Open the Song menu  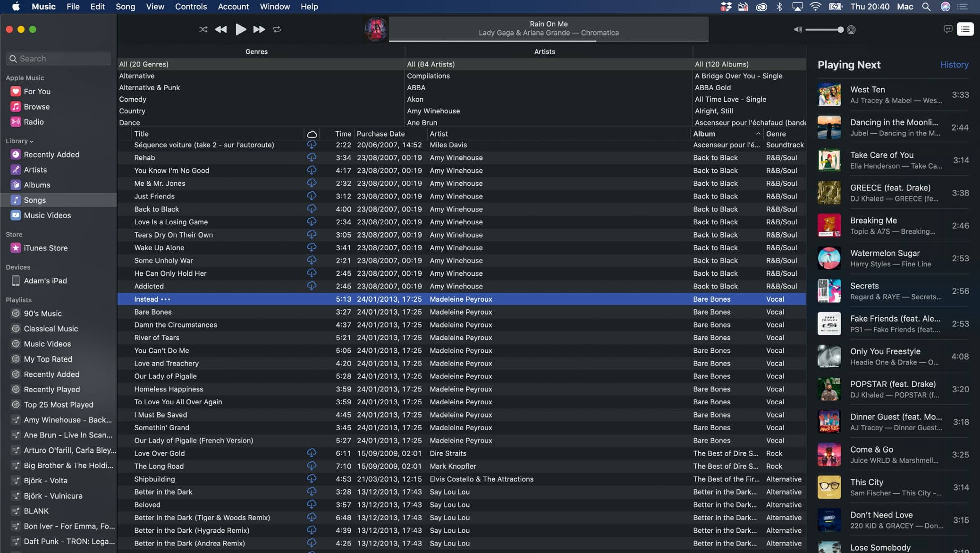[x=125, y=7]
